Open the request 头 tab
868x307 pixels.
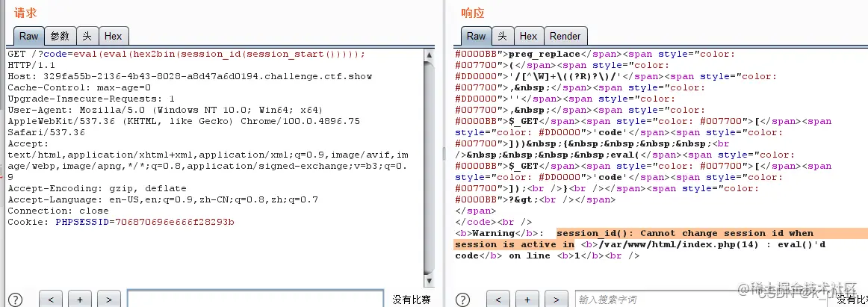tap(87, 36)
